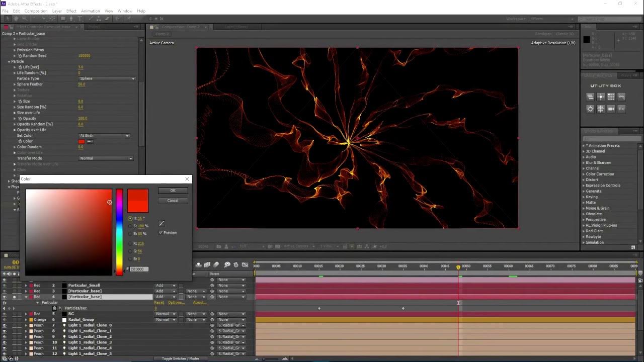The width and height of the screenshot is (644, 362).
Task: Open the Window menu
Action: click(x=125, y=11)
